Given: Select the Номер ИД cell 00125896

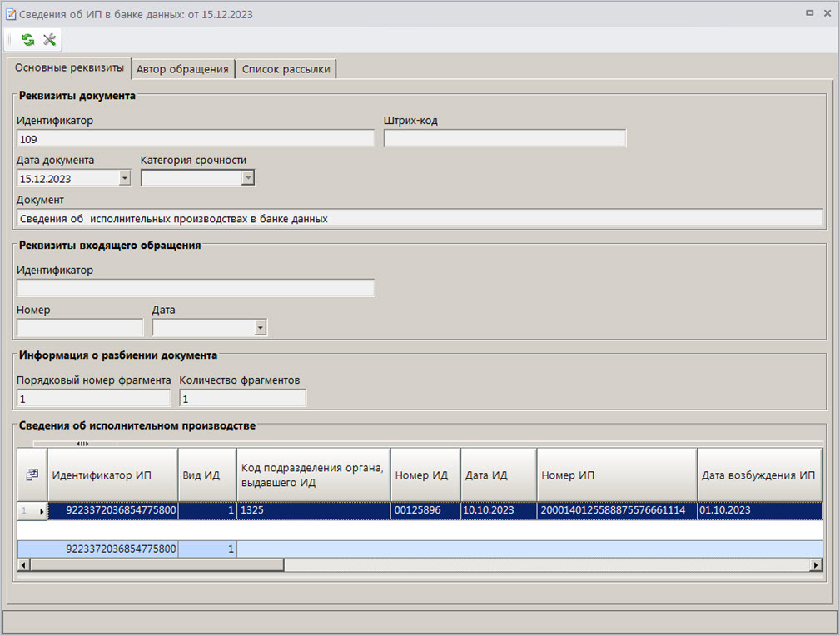Looking at the screenshot, I should [x=425, y=510].
